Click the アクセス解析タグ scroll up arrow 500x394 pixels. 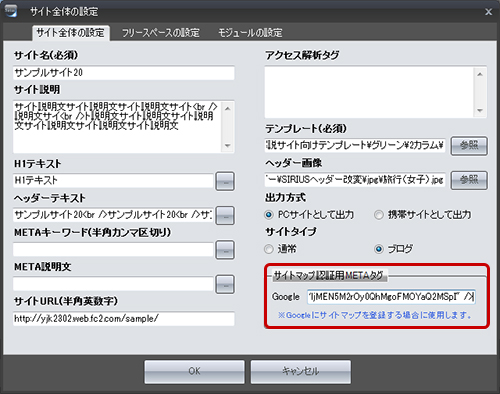(x=480, y=74)
